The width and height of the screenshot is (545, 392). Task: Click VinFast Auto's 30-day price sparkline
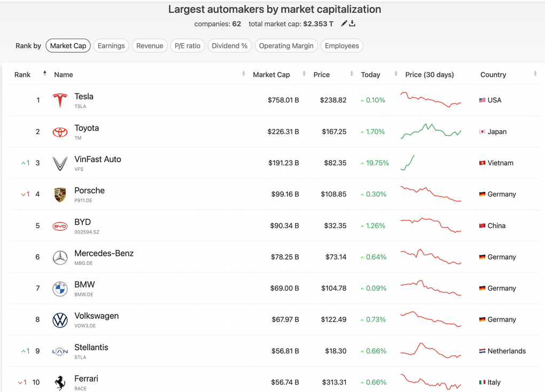pos(408,163)
